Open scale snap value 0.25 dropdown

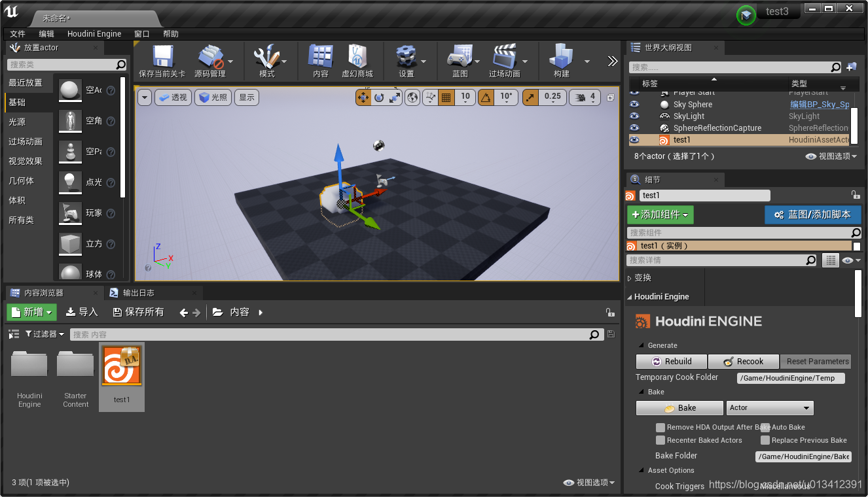click(552, 97)
